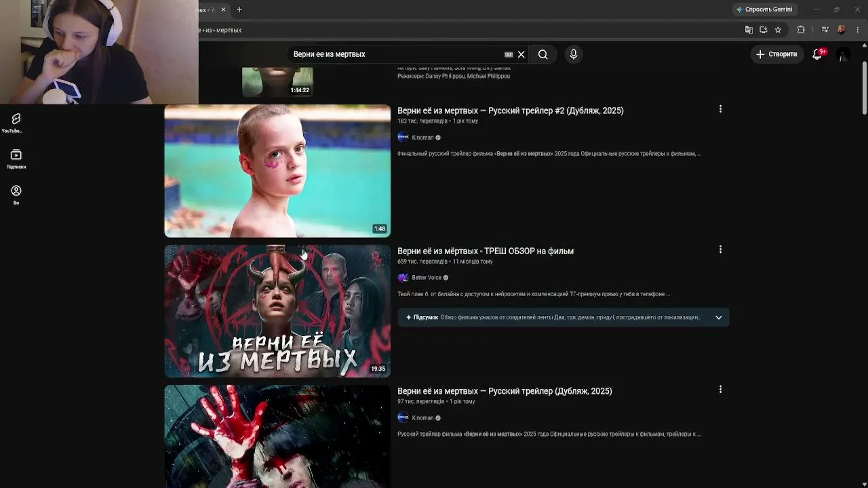The height and width of the screenshot is (488, 868).
Task: Open title Русский трейлер (Дубляж, 2025) without #2
Action: pos(505,391)
